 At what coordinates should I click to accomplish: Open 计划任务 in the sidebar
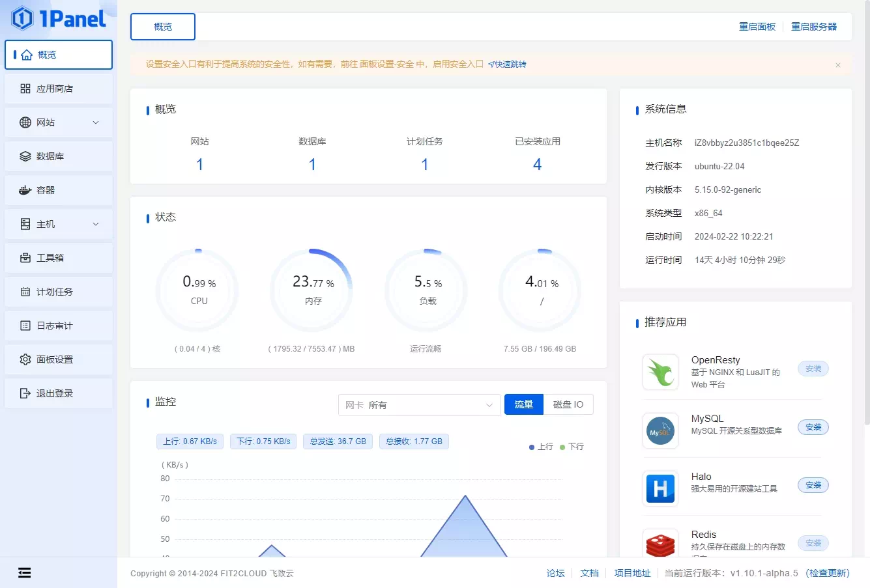(x=59, y=292)
